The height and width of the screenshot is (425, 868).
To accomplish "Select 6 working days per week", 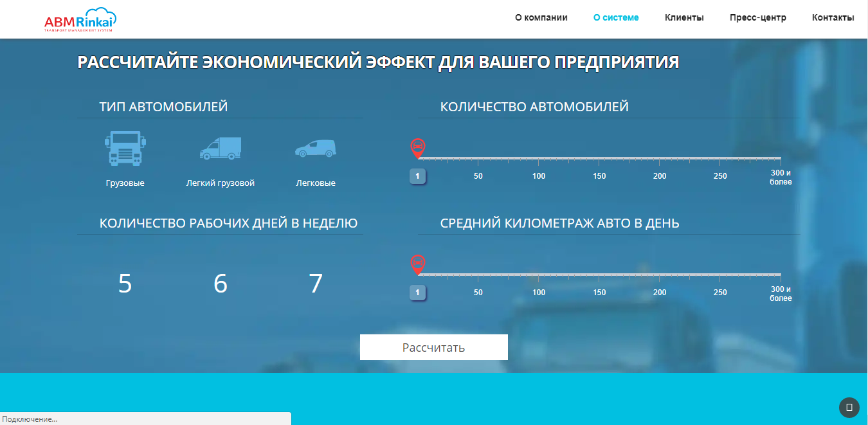I will pyautogui.click(x=220, y=283).
